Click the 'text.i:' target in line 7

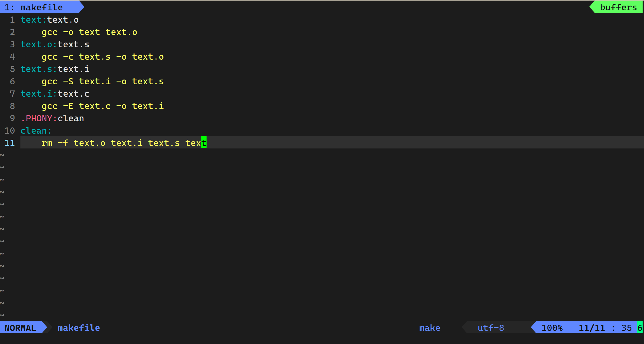(x=39, y=94)
